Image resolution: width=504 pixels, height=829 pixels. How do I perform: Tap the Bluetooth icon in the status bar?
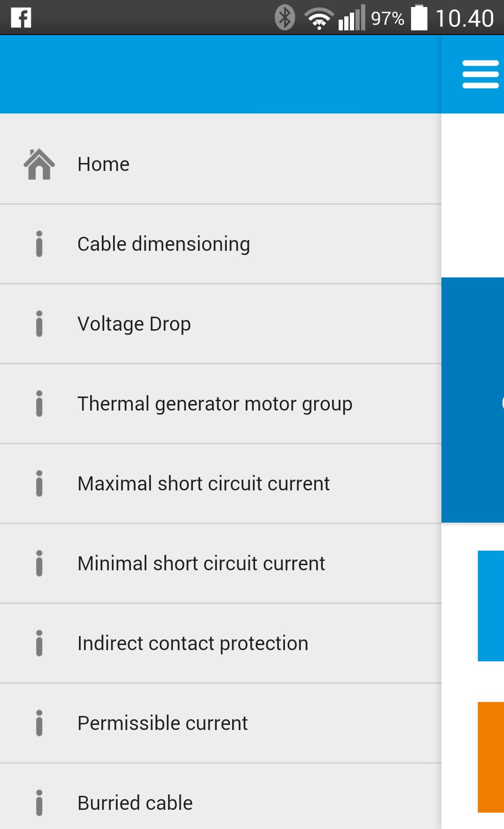284,18
